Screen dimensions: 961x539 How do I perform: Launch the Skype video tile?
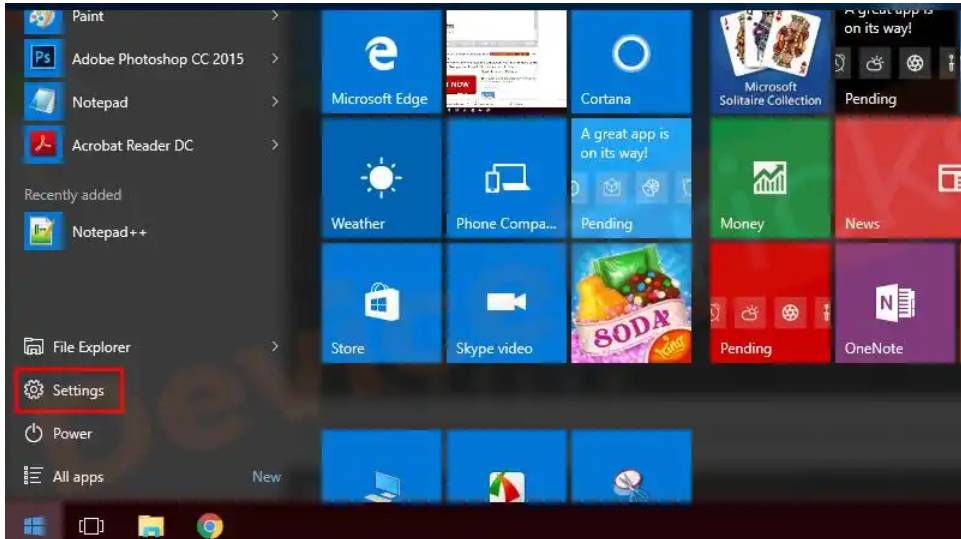pyautogui.click(x=506, y=303)
